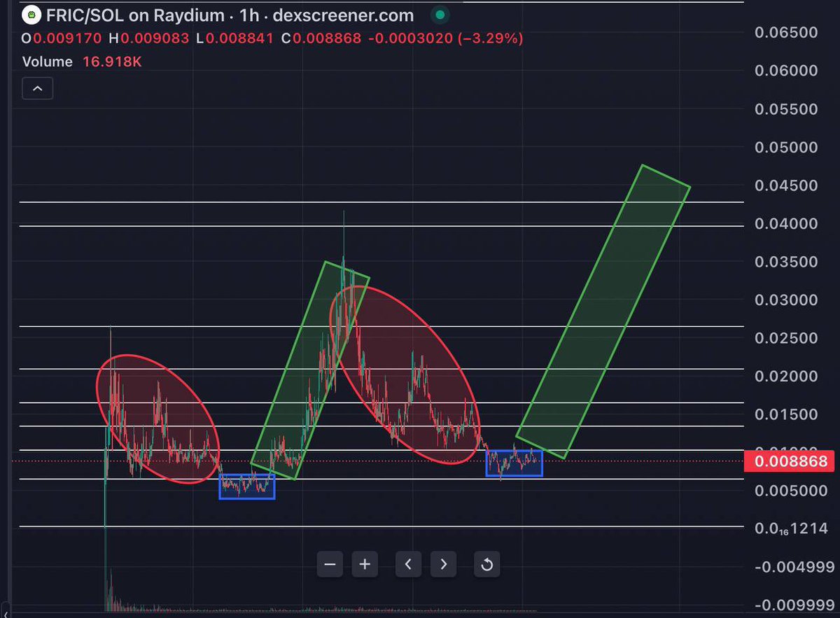The image size is (840, 618).
Task: Click the 0.06000 price axis label
Action: 787,71
